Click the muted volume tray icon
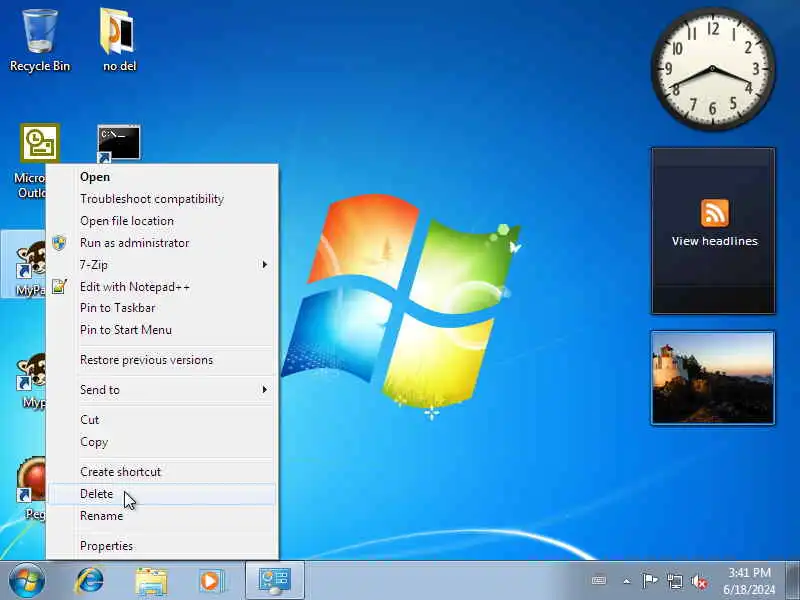This screenshot has width=800, height=600. 699,581
